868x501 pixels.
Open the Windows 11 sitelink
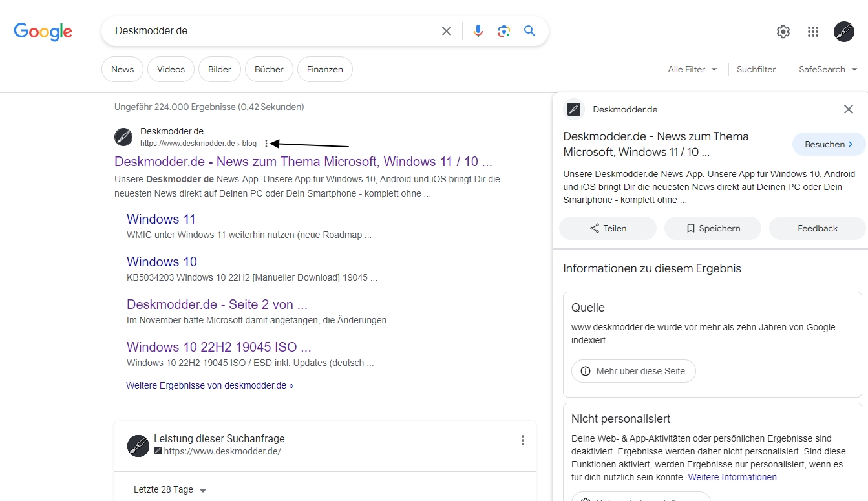click(161, 219)
